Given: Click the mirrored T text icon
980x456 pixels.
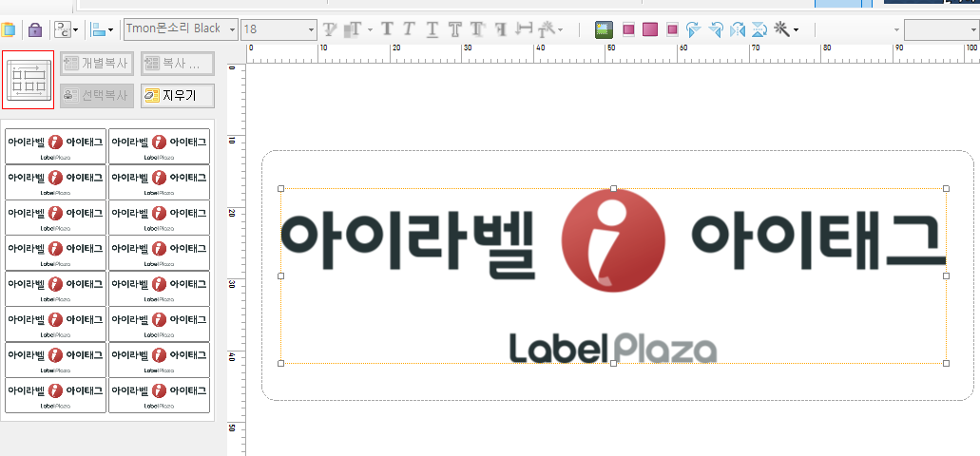Looking at the screenshot, I should click(501, 28).
